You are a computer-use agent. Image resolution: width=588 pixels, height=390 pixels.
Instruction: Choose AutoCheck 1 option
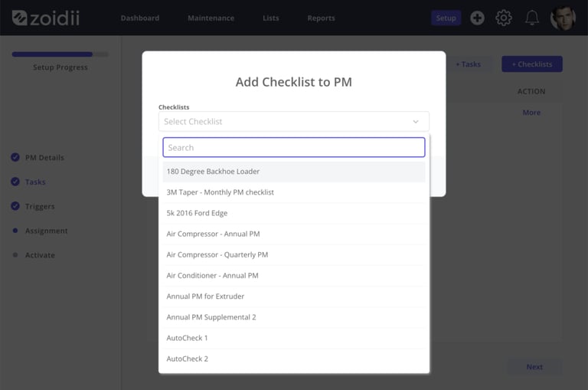(294, 338)
